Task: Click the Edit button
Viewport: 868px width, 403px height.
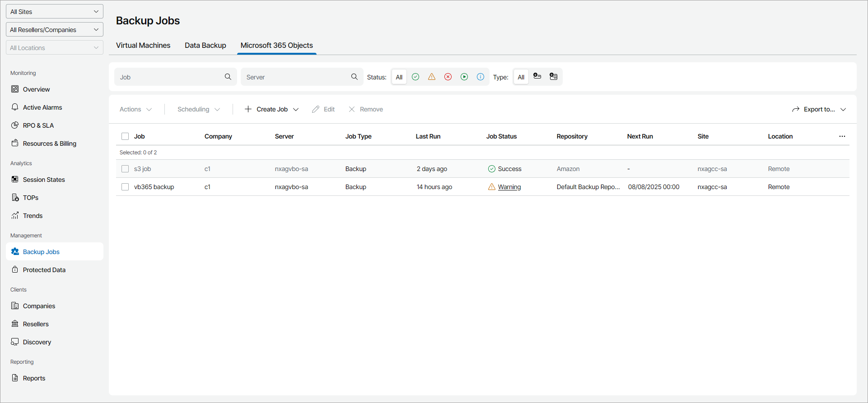Action: click(323, 109)
